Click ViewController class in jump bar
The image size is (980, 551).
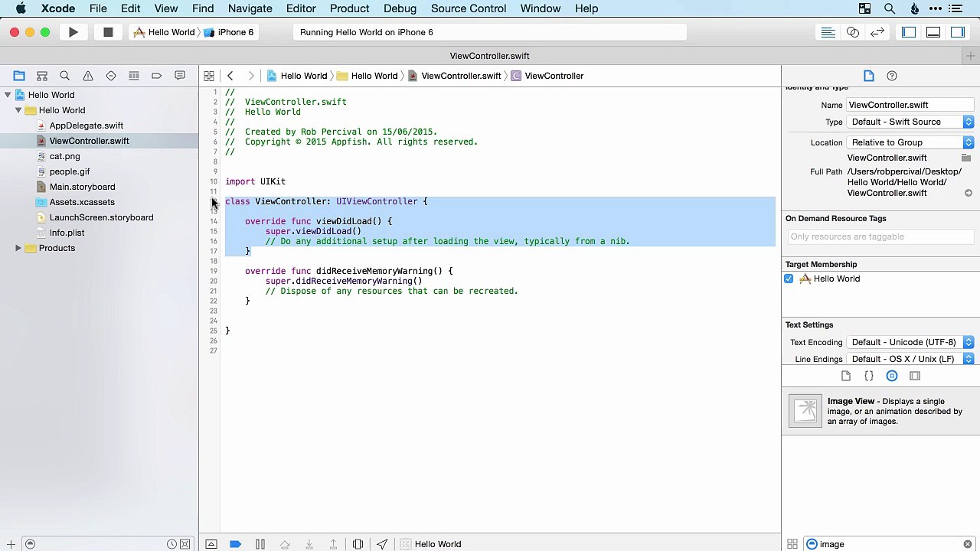click(547, 76)
